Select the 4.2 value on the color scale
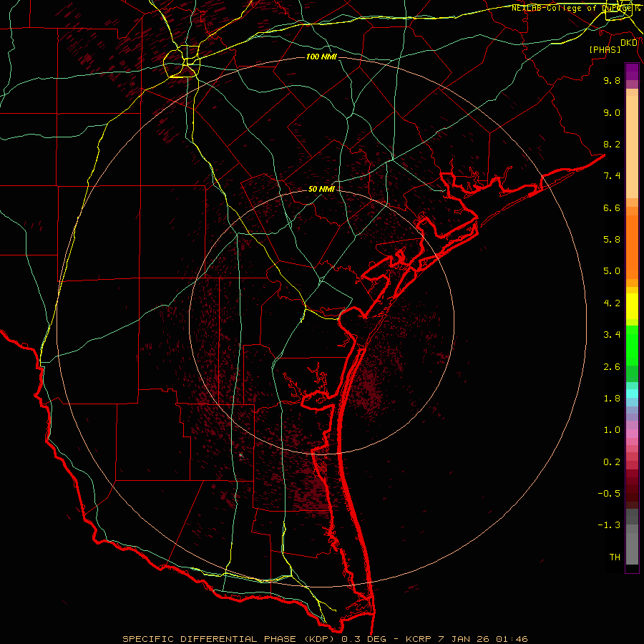 point(612,303)
